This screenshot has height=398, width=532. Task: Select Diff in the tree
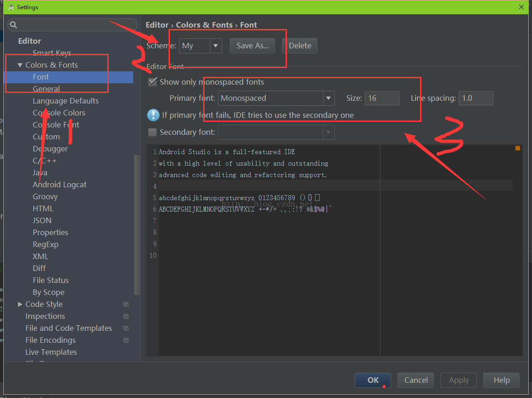[x=39, y=268]
